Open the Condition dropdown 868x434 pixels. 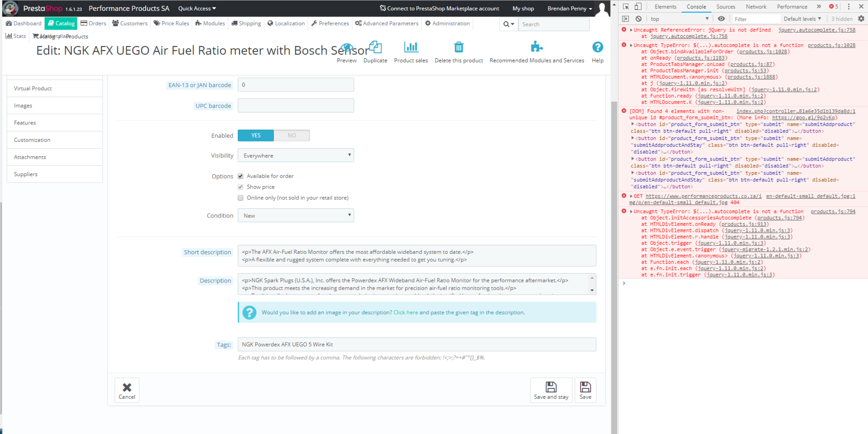pyautogui.click(x=296, y=215)
